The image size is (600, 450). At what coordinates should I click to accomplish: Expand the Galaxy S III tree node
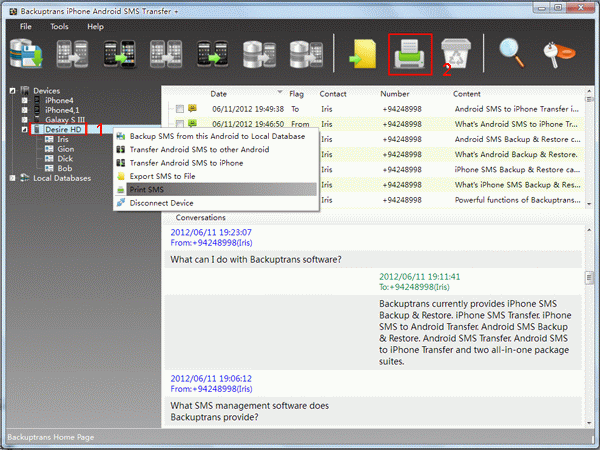coord(24,120)
